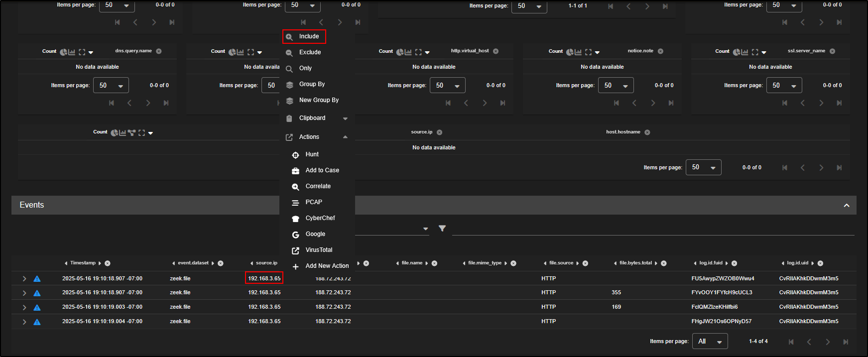Remove the dns.query.name column

click(x=159, y=51)
